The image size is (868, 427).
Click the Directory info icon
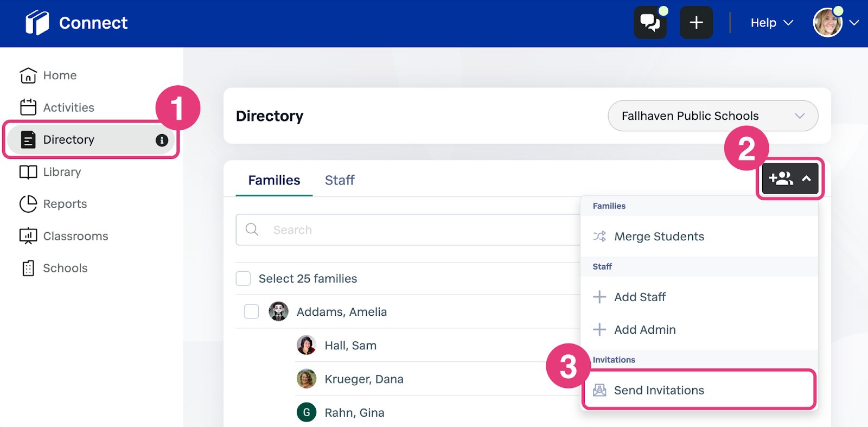click(x=162, y=140)
